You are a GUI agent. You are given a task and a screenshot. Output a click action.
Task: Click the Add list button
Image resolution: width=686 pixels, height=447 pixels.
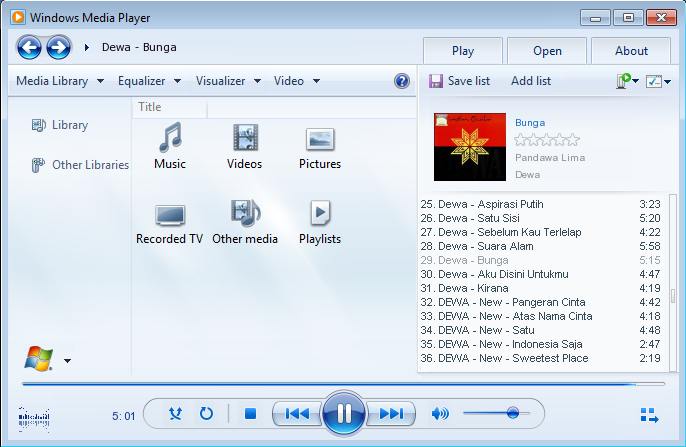[x=531, y=81]
